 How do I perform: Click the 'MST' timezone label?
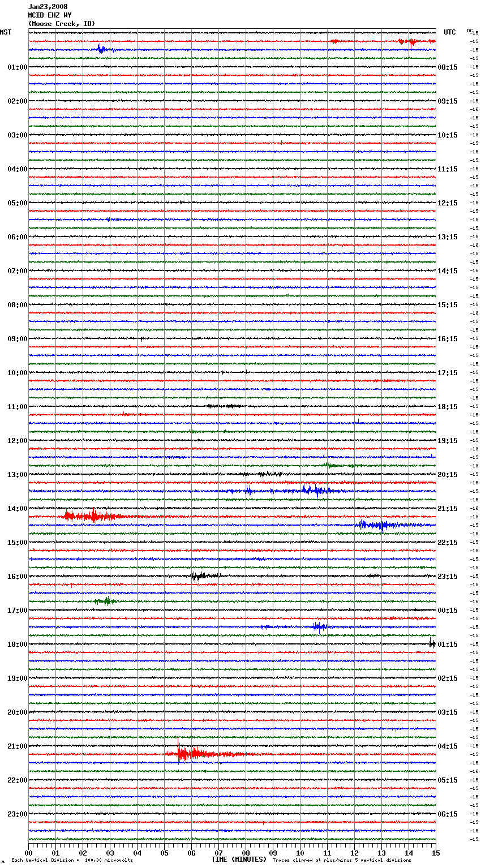tap(6, 32)
